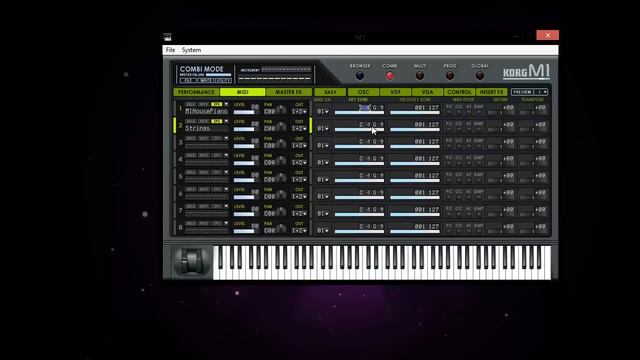
Task: Open OUT dropdown for timbre 8
Action: [299, 231]
